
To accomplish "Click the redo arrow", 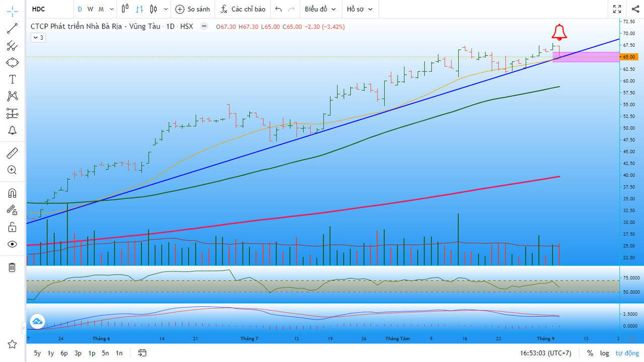I will 291,9.
